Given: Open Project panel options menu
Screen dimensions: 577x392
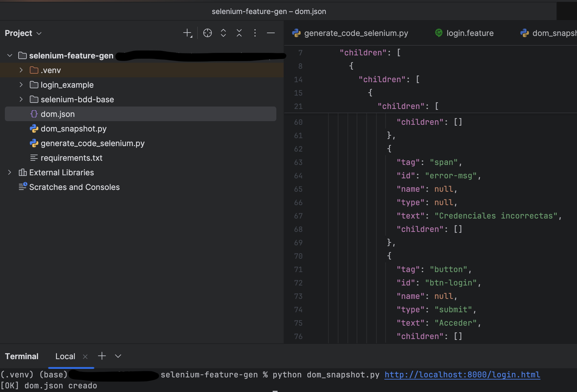Looking at the screenshot, I should click(255, 33).
